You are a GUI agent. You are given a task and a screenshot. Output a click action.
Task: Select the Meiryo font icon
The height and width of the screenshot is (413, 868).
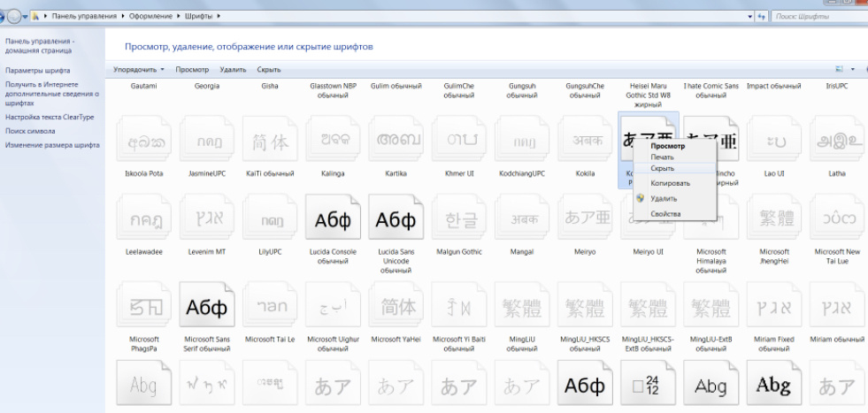585,217
